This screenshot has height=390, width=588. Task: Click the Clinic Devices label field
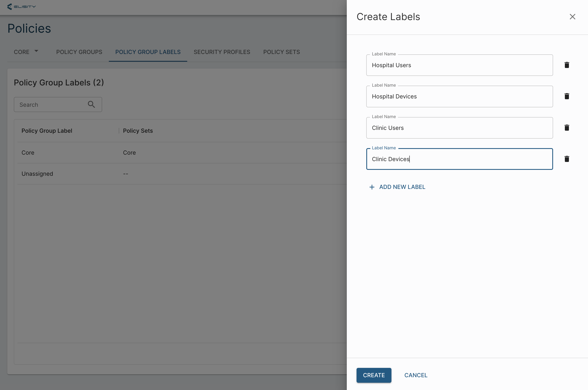pos(459,159)
